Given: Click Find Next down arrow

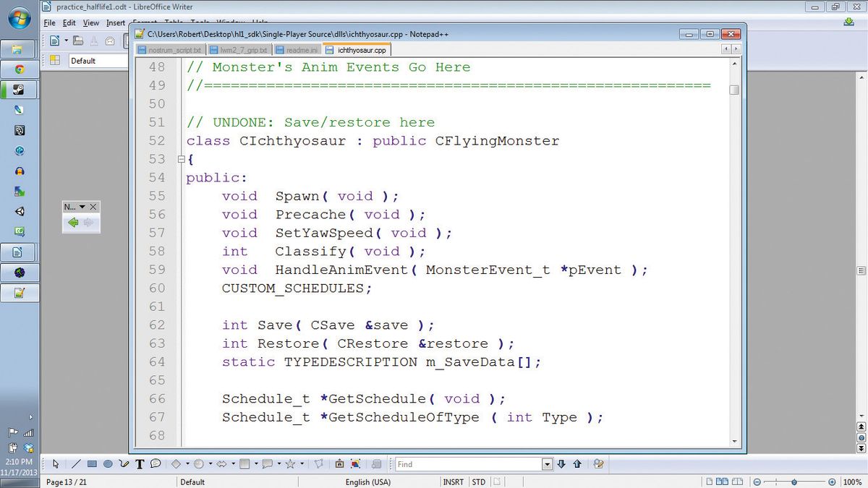Looking at the screenshot, I should [561, 464].
